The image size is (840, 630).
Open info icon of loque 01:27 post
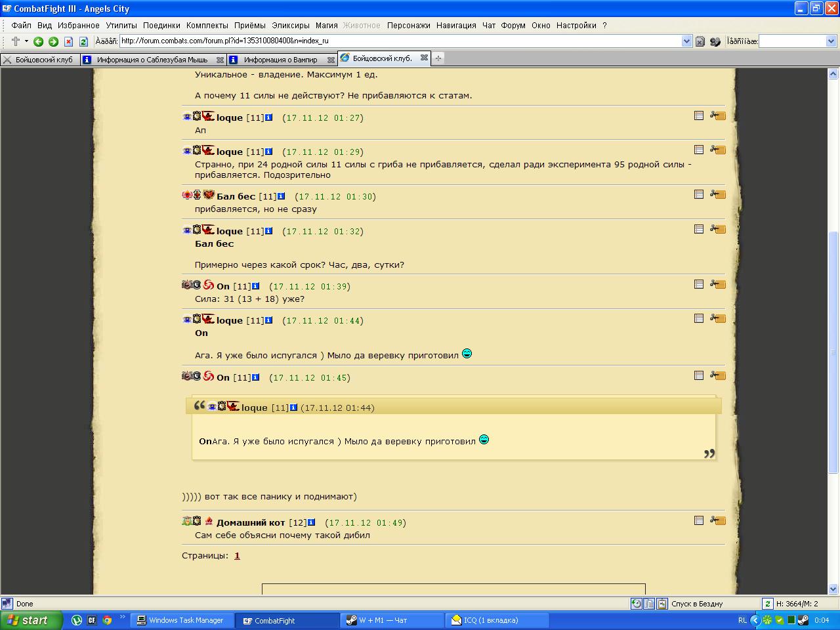tap(268, 117)
